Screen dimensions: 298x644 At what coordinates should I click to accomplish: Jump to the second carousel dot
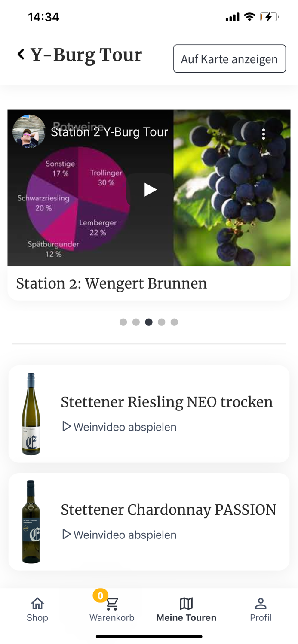(x=136, y=321)
